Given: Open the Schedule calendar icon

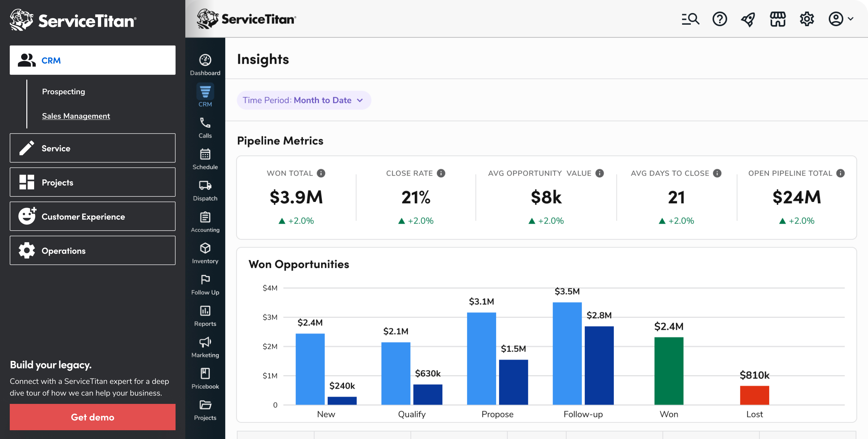Looking at the screenshot, I should (205, 154).
